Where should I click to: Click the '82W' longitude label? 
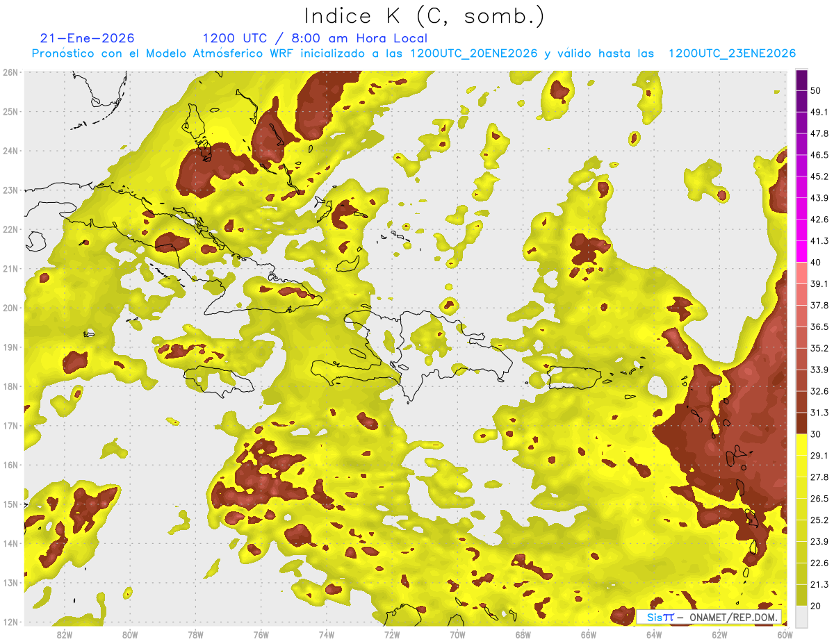coord(65,635)
